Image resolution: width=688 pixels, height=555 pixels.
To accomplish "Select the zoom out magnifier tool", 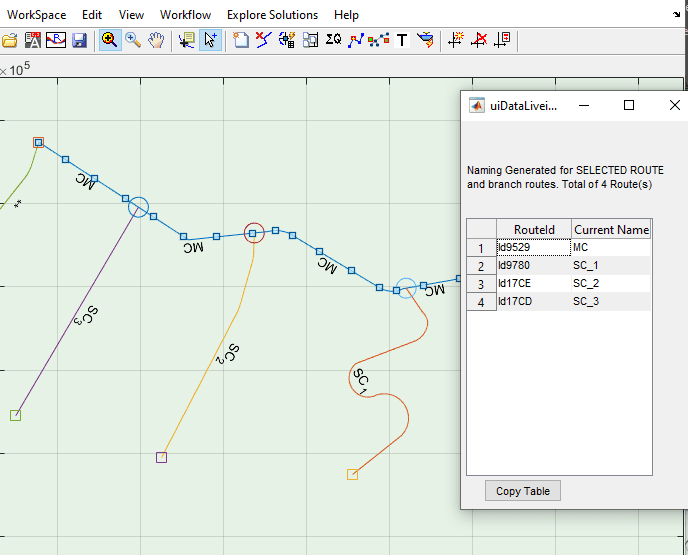I will (x=133, y=41).
